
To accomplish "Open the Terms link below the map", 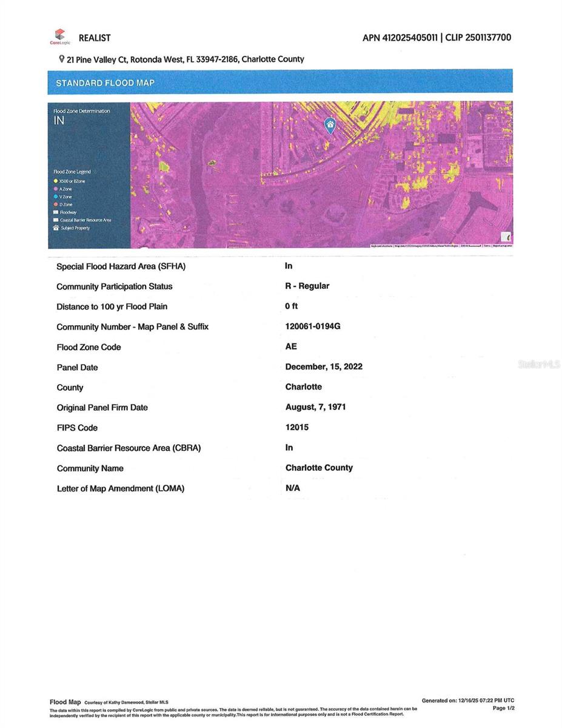I will (x=489, y=246).
